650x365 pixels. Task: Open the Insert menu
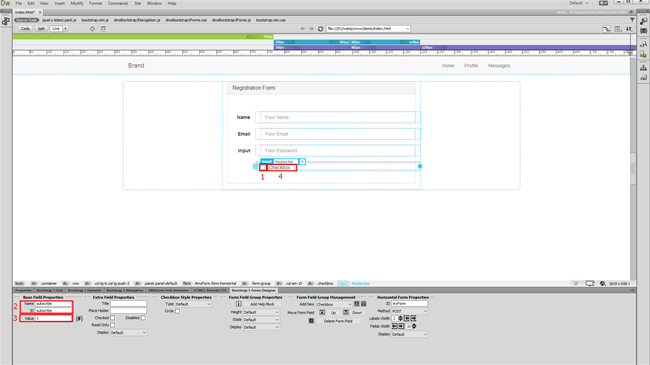(x=60, y=3)
